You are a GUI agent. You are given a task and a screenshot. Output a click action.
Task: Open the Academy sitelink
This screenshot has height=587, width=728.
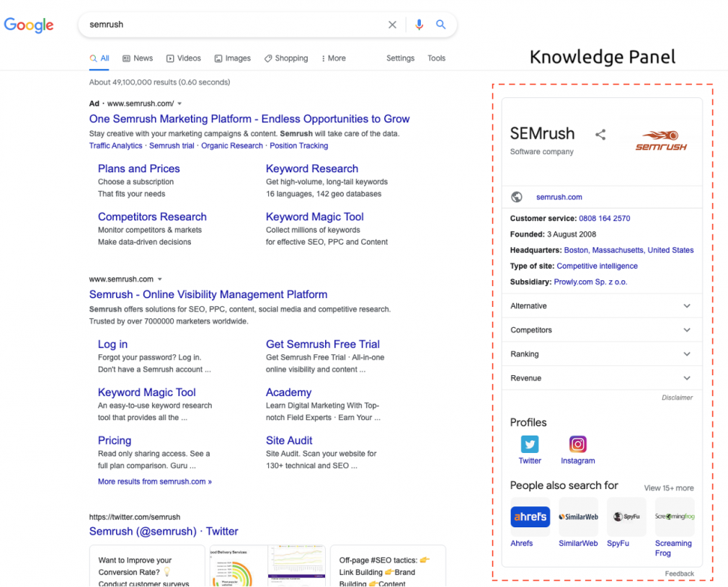point(289,393)
